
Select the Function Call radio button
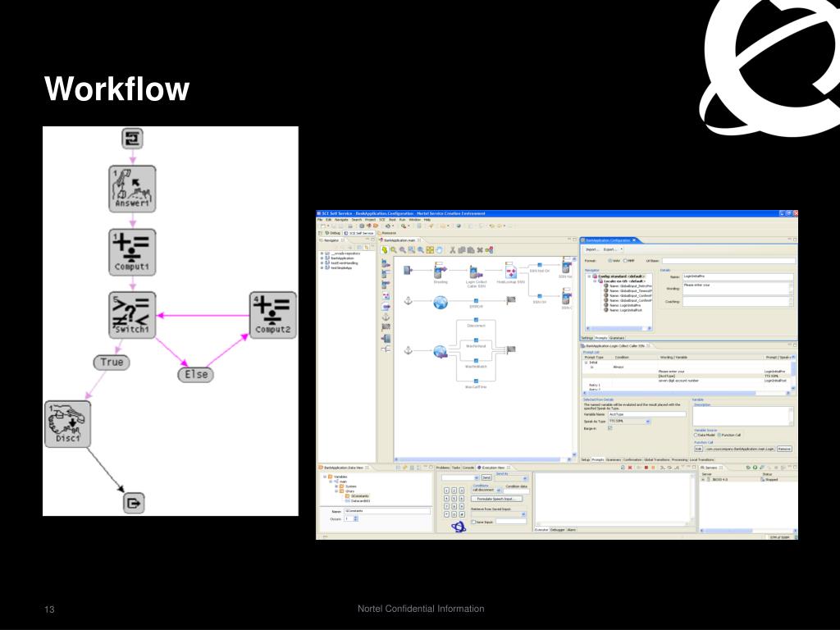point(719,435)
